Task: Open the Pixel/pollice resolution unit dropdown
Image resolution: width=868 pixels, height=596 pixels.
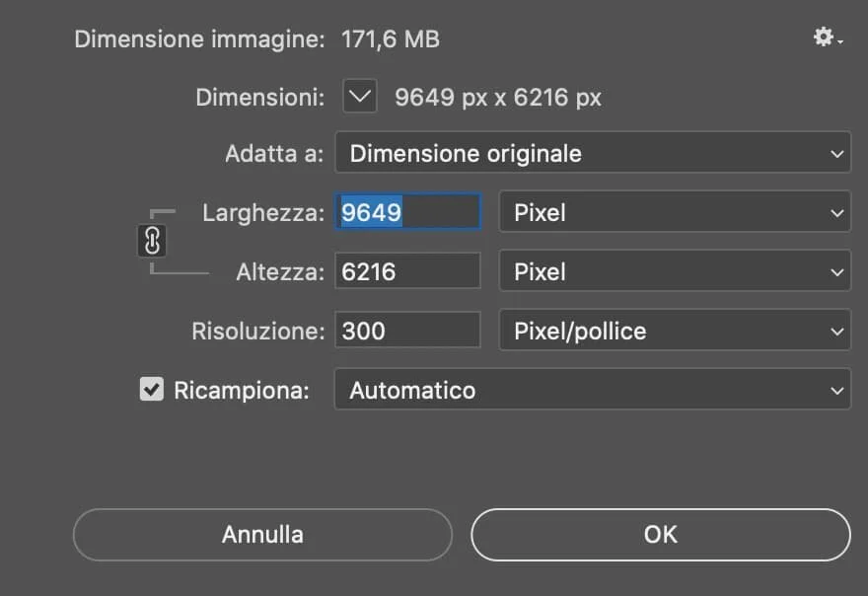Action: tap(675, 331)
